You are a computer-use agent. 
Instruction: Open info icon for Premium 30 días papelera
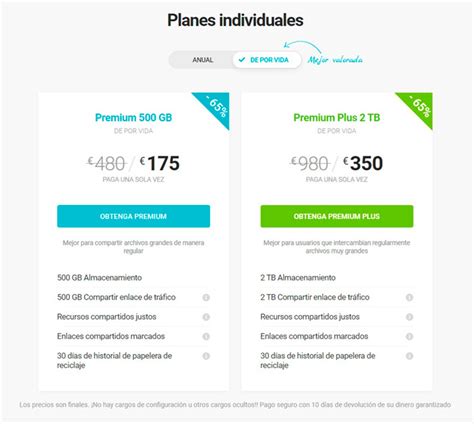coord(206,356)
